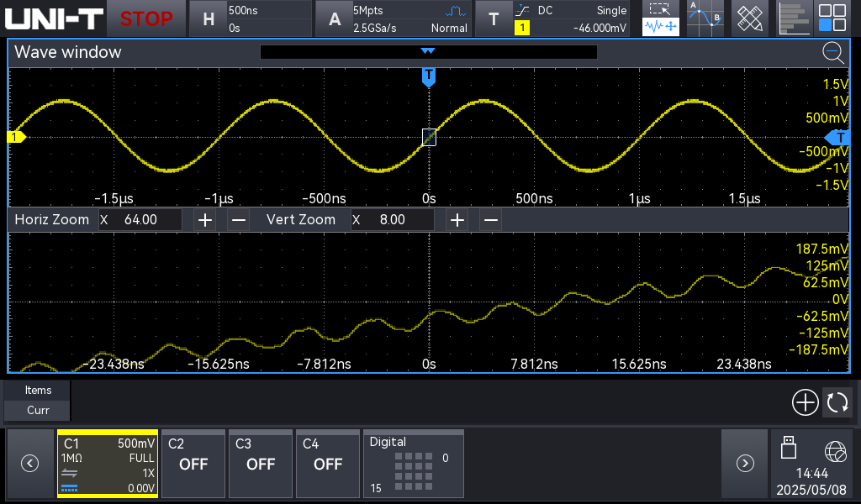
Task: Add a measurement item with plus icon
Action: 805,402
